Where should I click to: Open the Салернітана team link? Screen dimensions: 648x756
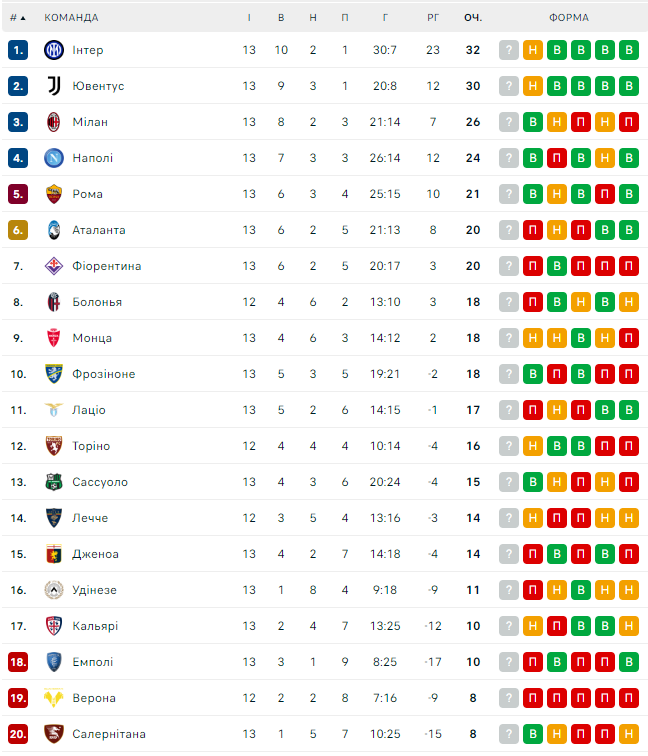(x=109, y=734)
